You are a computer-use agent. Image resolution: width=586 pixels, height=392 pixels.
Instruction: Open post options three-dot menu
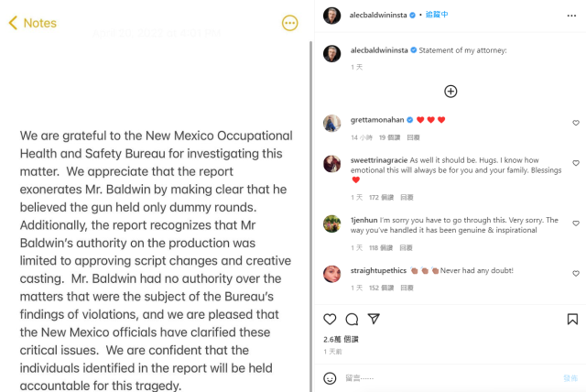569,16
